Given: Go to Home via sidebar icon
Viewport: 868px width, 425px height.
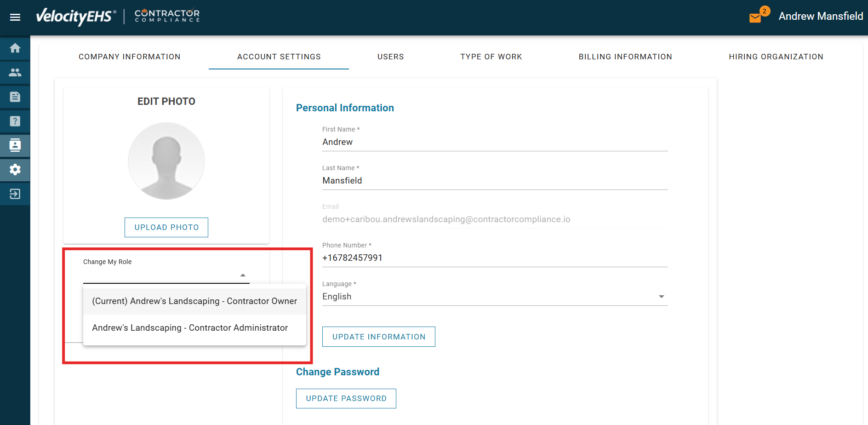Looking at the screenshot, I should tap(15, 48).
